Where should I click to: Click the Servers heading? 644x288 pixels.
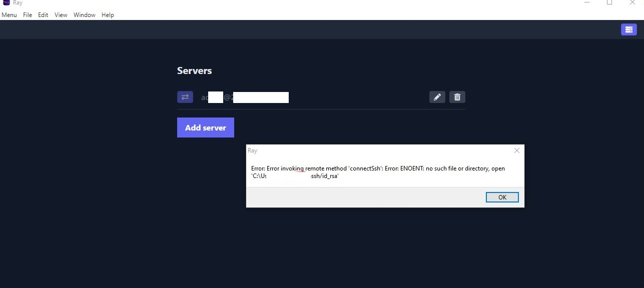[194, 70]
